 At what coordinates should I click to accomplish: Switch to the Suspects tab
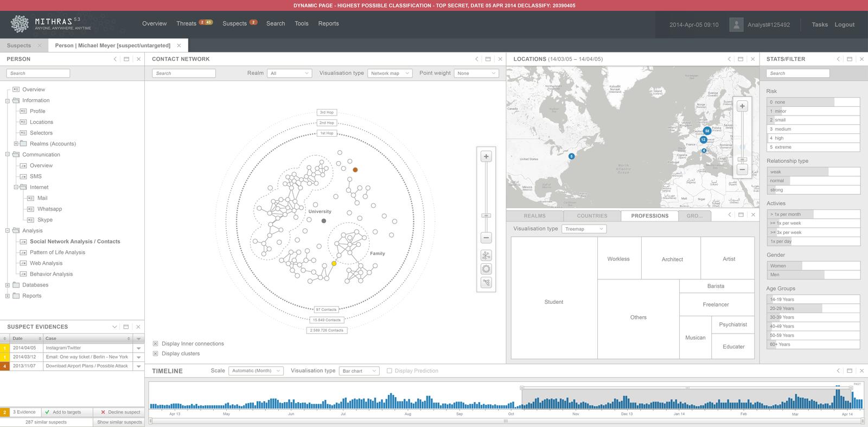[x=24, y=46]
